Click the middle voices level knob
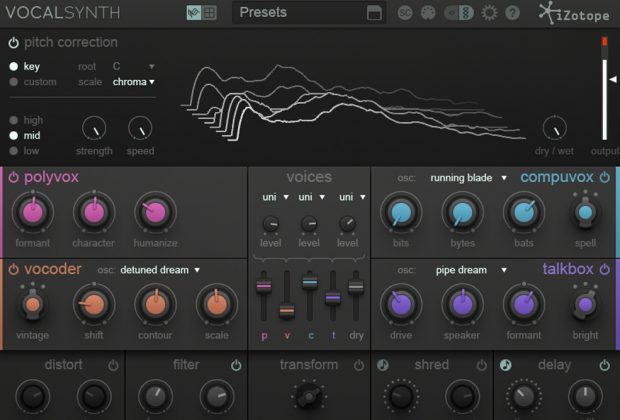 click(309, 224)
